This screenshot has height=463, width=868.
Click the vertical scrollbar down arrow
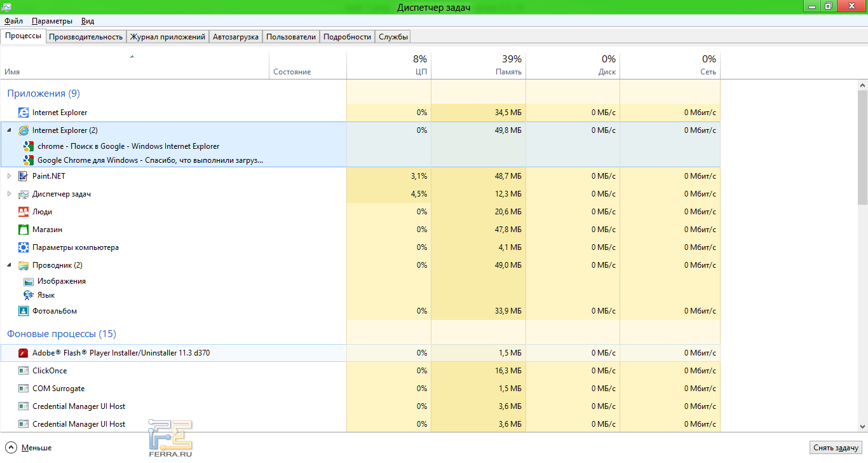(862, 426)
